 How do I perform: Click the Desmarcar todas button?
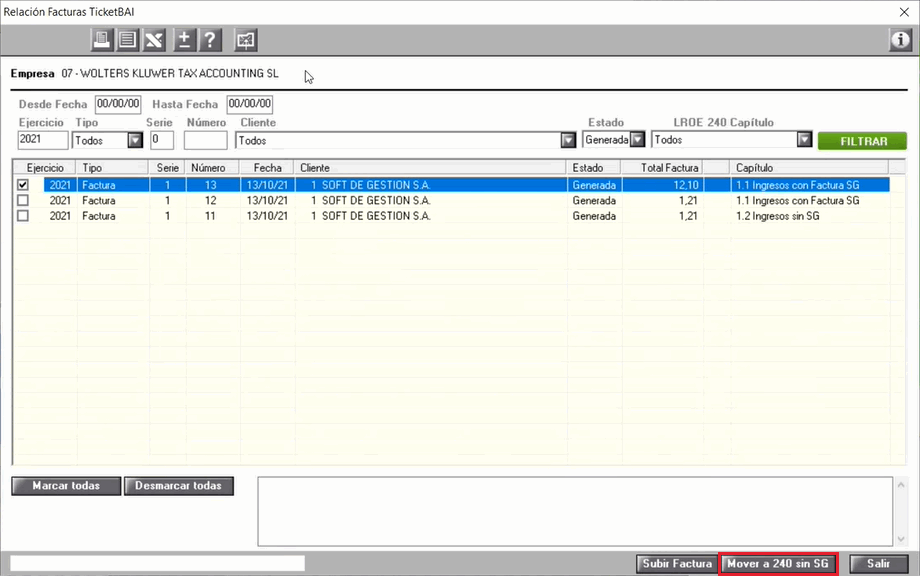(178, 486)
